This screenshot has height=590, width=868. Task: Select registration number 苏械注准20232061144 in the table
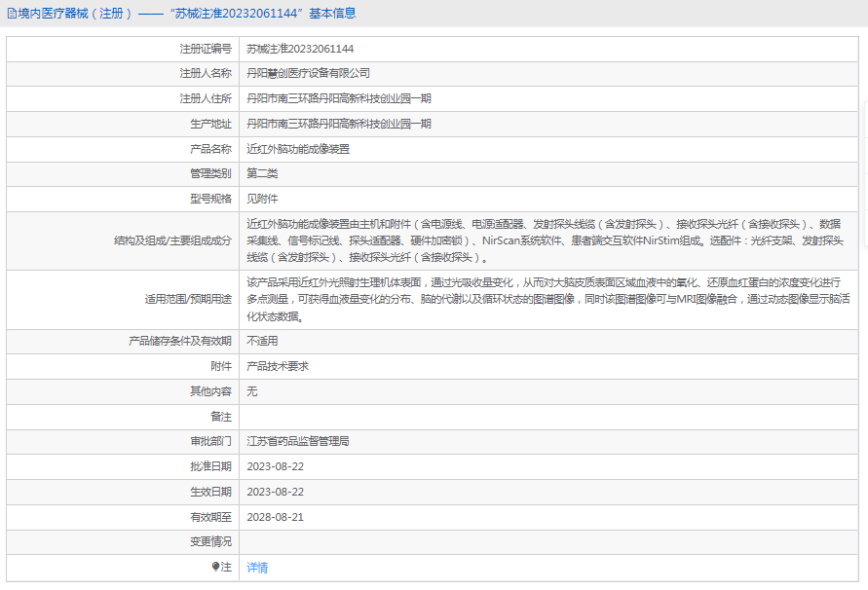[300, 49]
